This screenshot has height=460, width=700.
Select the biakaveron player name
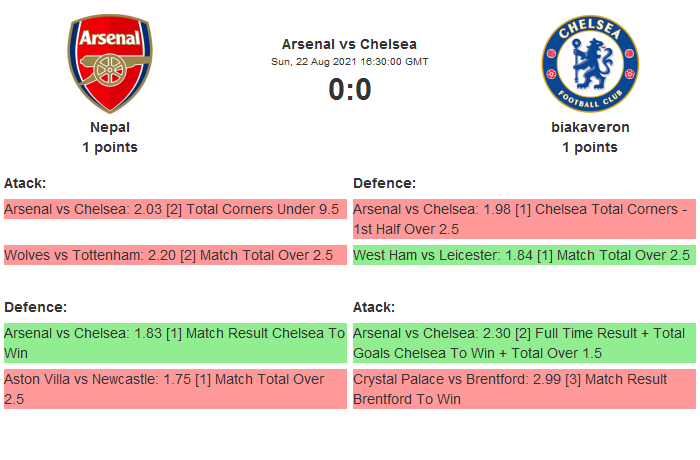pyautogui.click(x=590, y=127)
